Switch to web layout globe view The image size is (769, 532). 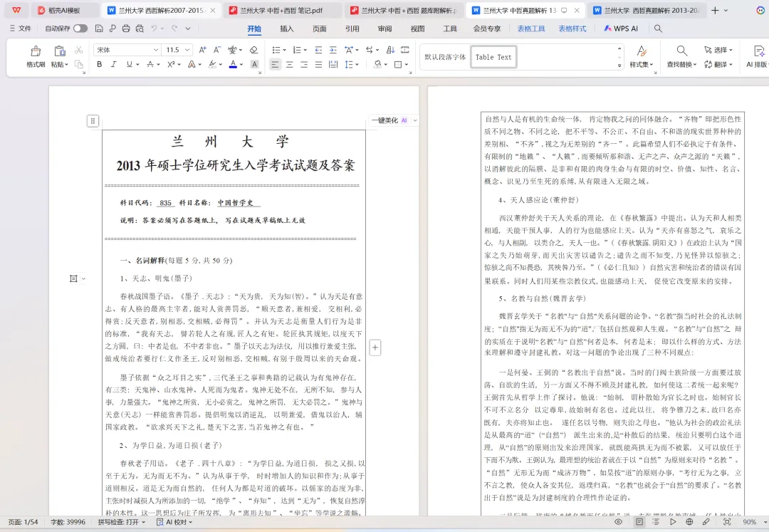click(x=689, y=522)
